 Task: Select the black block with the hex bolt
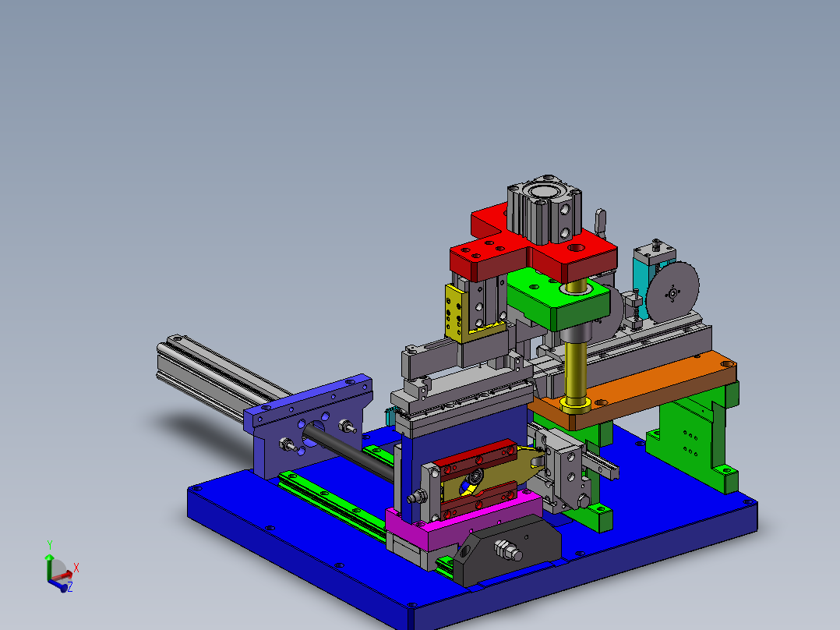pos(506,550)
